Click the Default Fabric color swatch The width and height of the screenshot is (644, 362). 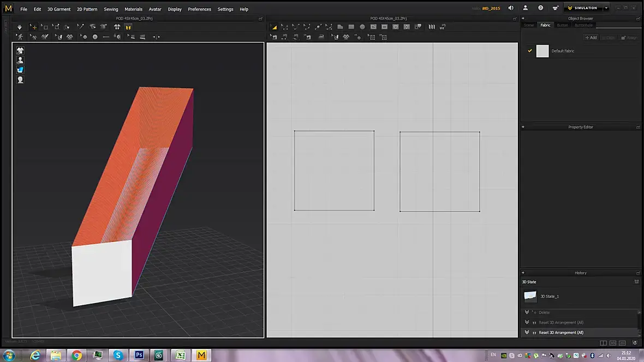click(542, 51)
